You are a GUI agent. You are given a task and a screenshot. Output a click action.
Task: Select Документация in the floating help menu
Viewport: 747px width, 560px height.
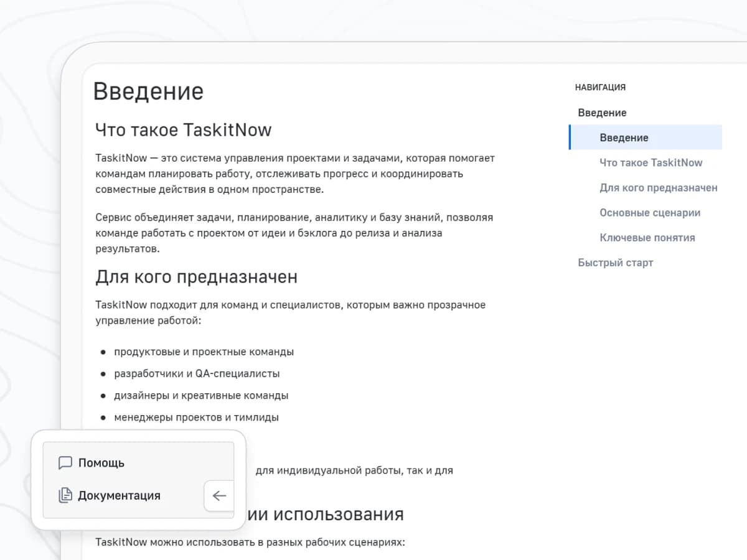point(120,495)
